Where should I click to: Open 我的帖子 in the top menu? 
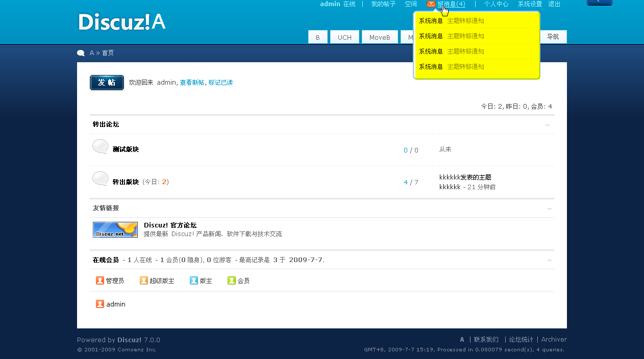pyautogui.click(x=383, y=4)
